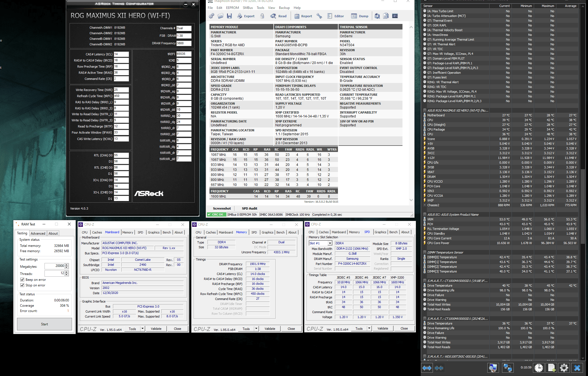Viewport: 588px width, 376px height.
Task: Click the HWiNFO reset clock icon
Action: coord(539,368)
